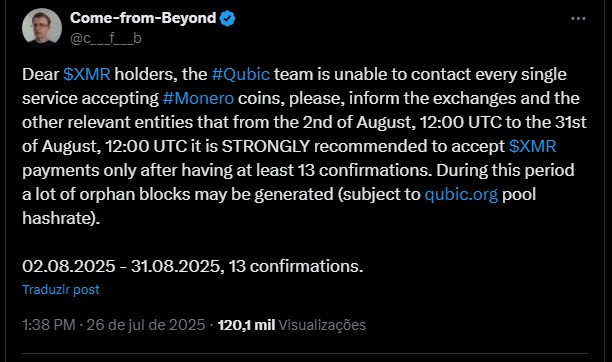Click the date 26 de jul de 2025

[146, 325]
